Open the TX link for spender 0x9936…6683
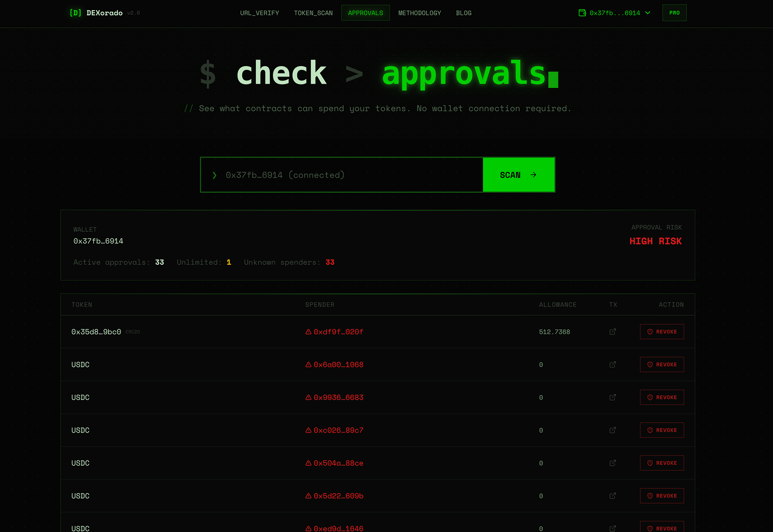Viewport: 773px width, 532px height. (x=612, y=397)
